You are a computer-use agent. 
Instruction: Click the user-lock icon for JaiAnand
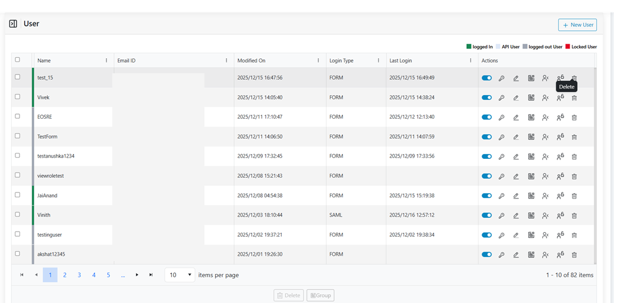pyautogui.click(x=560, y=196)
